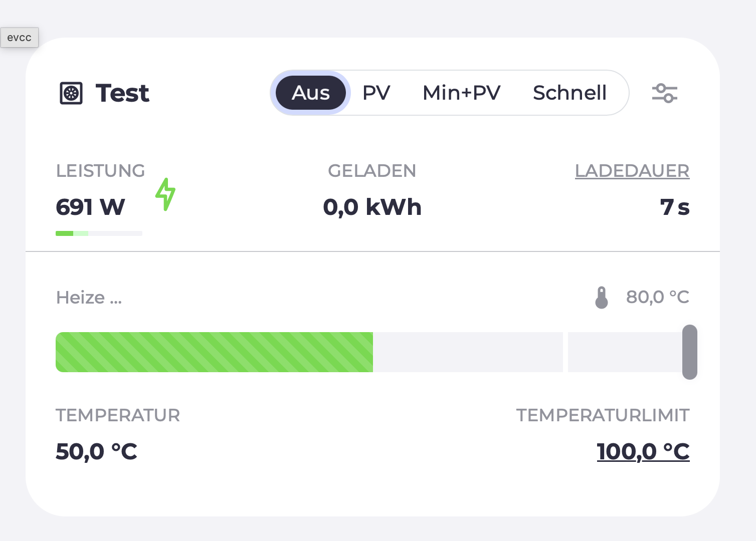Open temperature limit value 100,0 °C

(643, 451)
